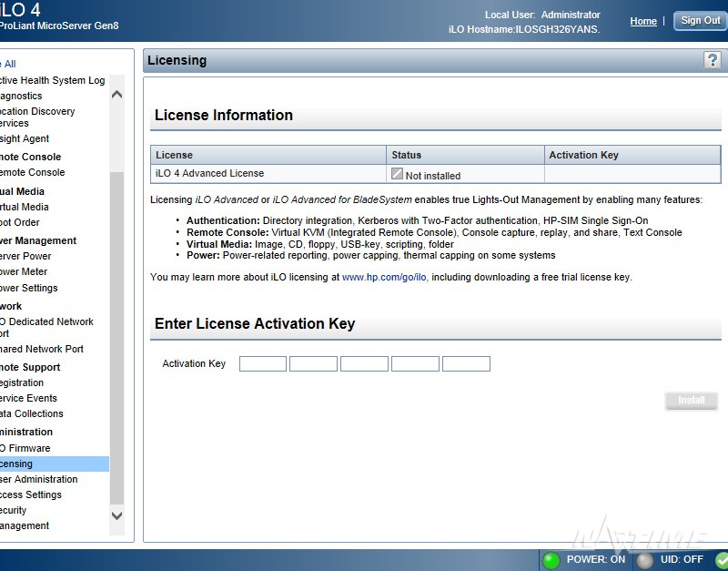
Task: Collapse the Network heading
Action: click(11, 306)
